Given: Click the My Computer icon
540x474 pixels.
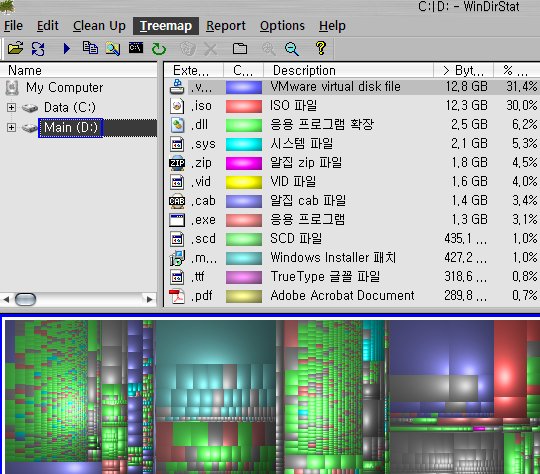Looking at the screenshot, I should click(x=12, y=88).
